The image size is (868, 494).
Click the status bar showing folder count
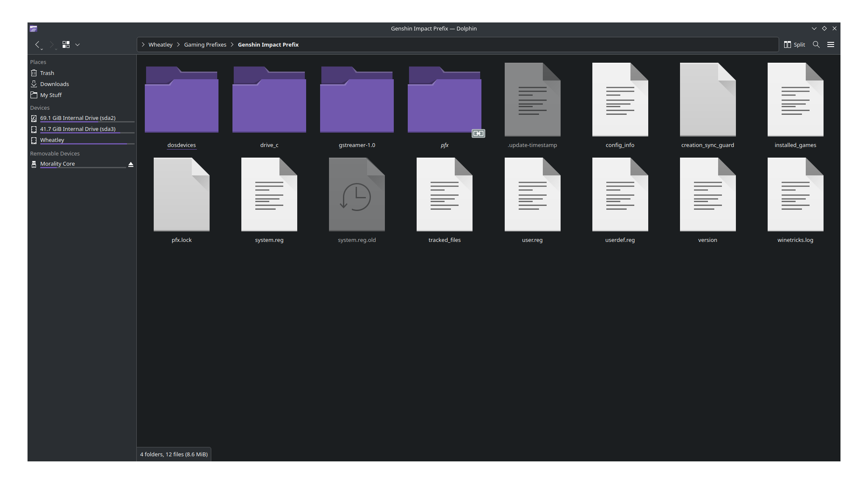coord(174,454)
